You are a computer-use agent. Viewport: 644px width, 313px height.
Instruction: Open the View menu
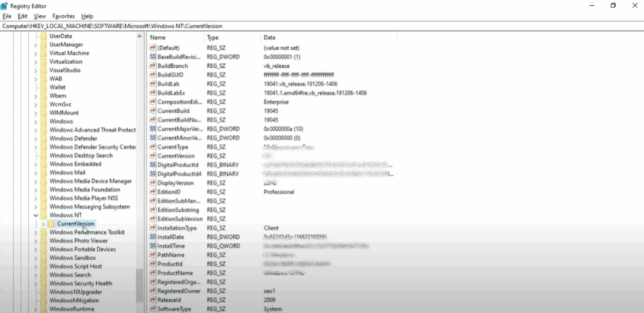40,16
